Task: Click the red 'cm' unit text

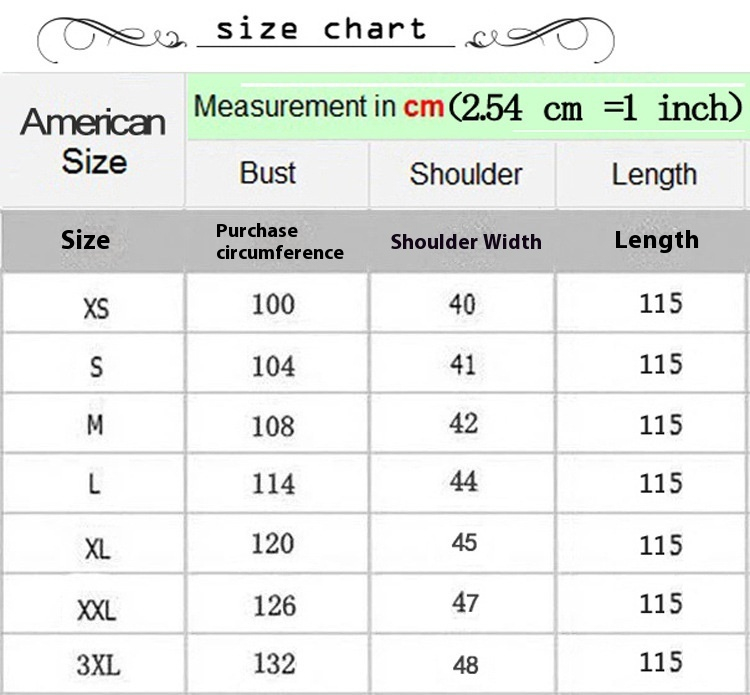Action: (424, 107)
